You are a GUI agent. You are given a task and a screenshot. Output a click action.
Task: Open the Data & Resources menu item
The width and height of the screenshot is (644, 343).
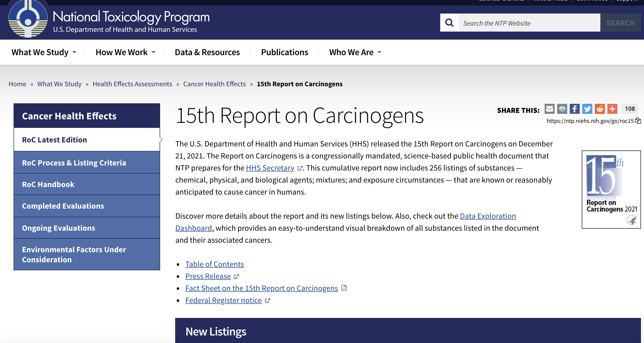[x=207, y=52]
